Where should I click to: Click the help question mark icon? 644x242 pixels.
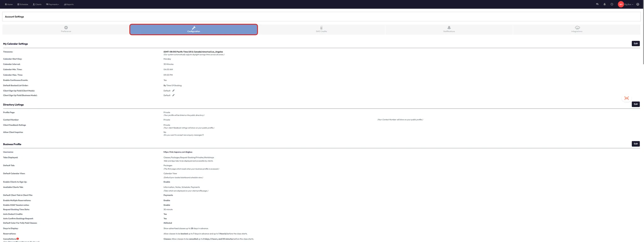click(638, 4)
